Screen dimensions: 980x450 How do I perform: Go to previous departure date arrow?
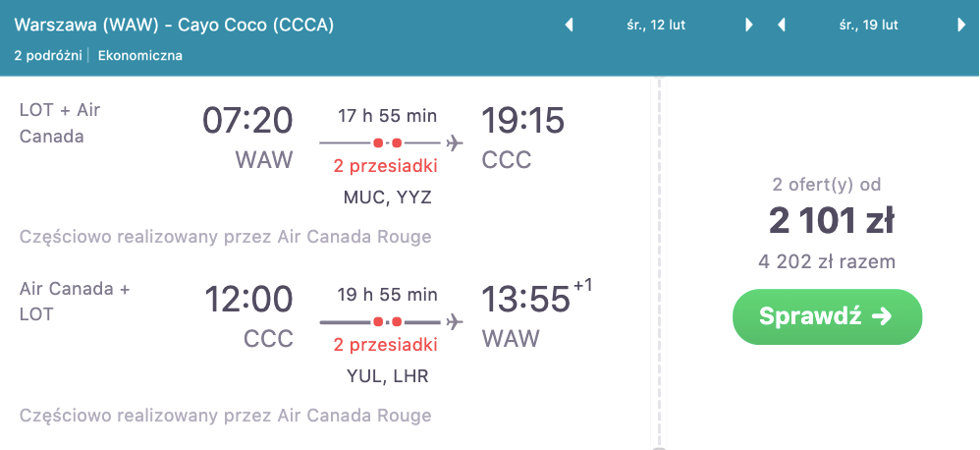coord(569,26)
